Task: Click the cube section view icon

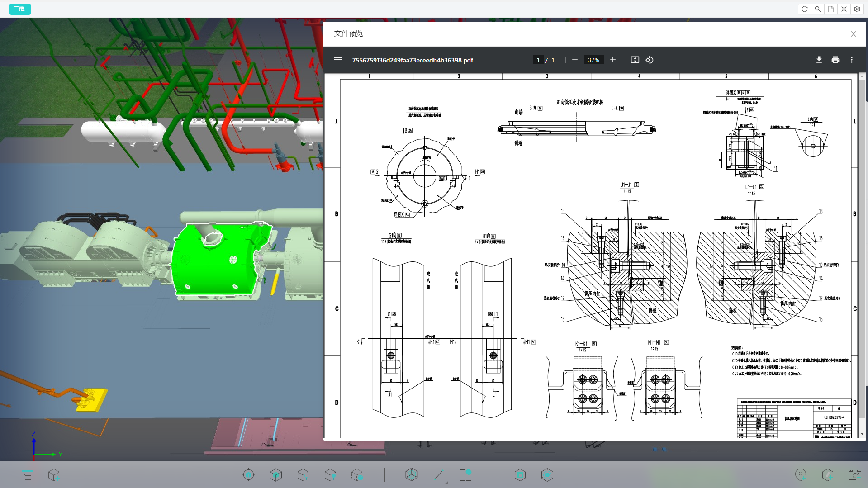Action: (x=412, y=474)
